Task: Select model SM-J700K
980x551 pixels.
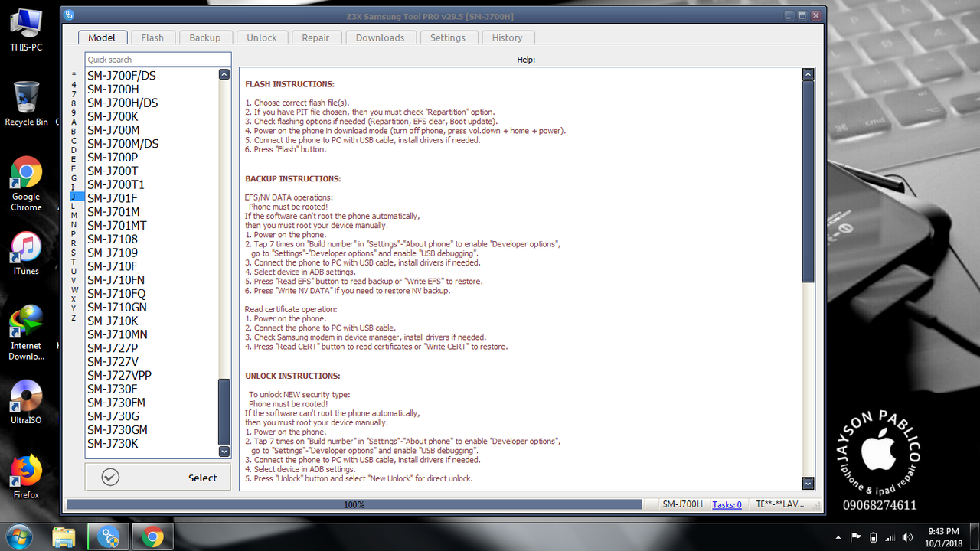Action: [113, 116]
